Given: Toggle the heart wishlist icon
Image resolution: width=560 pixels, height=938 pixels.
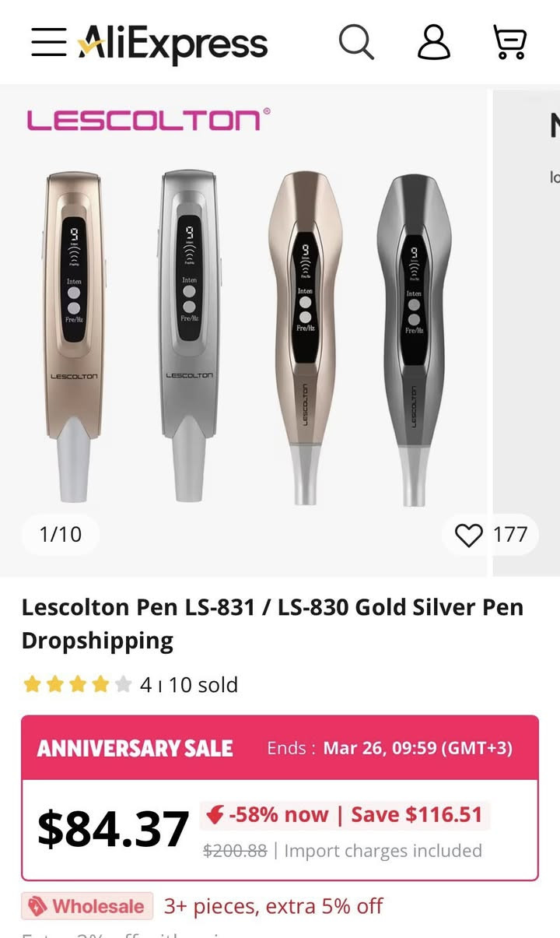Looking at the screenshot, I should [x=468, y=535].
